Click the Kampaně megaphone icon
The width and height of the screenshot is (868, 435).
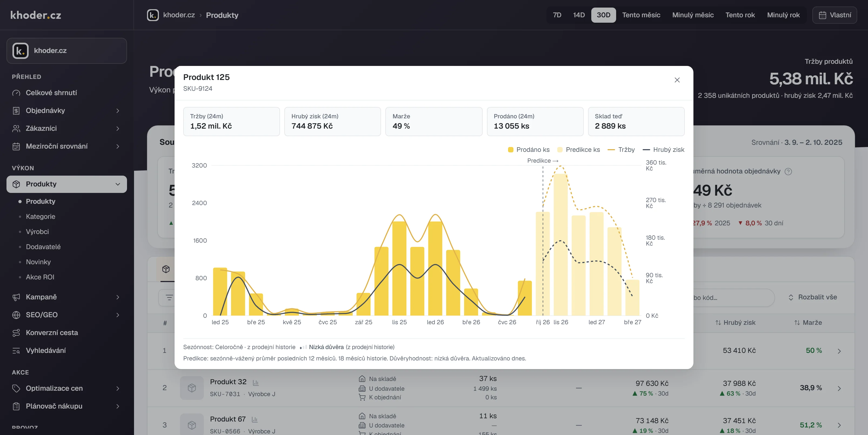click(x=16, y=297)
